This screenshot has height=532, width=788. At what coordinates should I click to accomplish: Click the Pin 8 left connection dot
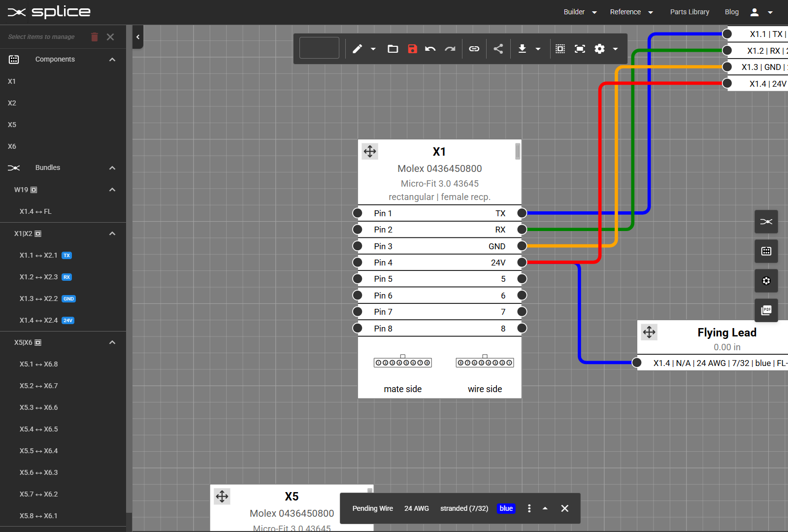pos(358,328)
